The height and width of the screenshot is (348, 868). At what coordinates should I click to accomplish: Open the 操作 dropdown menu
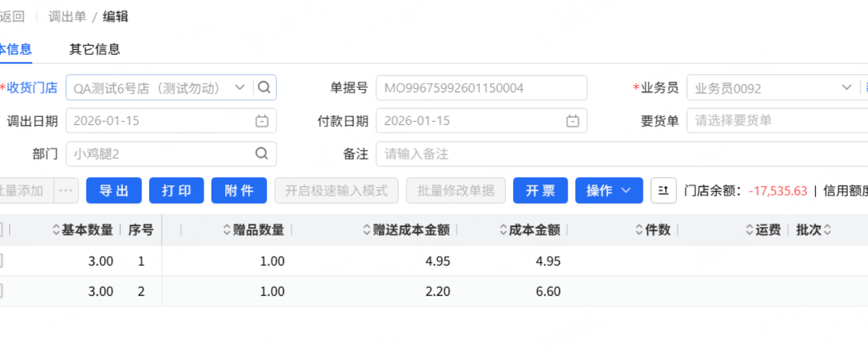609,190
